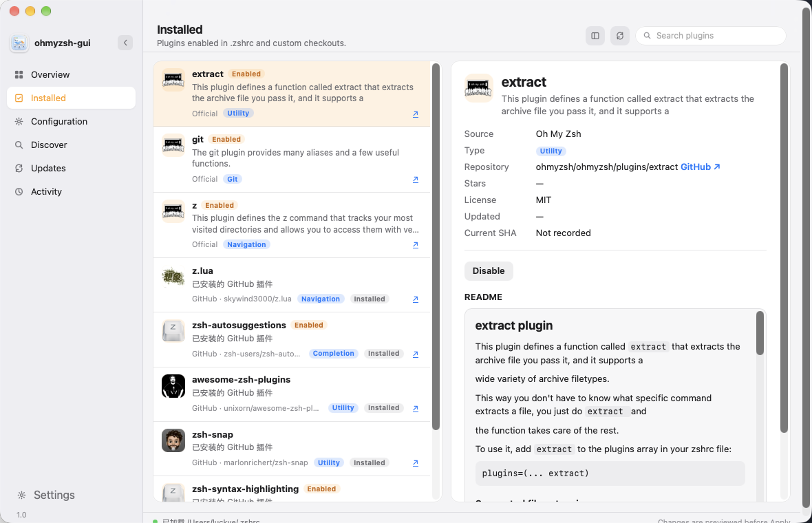This screenshot has height=523, width=812.
Task: Click Installed badge on z.lua row
Action: click(x=370, y=299)
